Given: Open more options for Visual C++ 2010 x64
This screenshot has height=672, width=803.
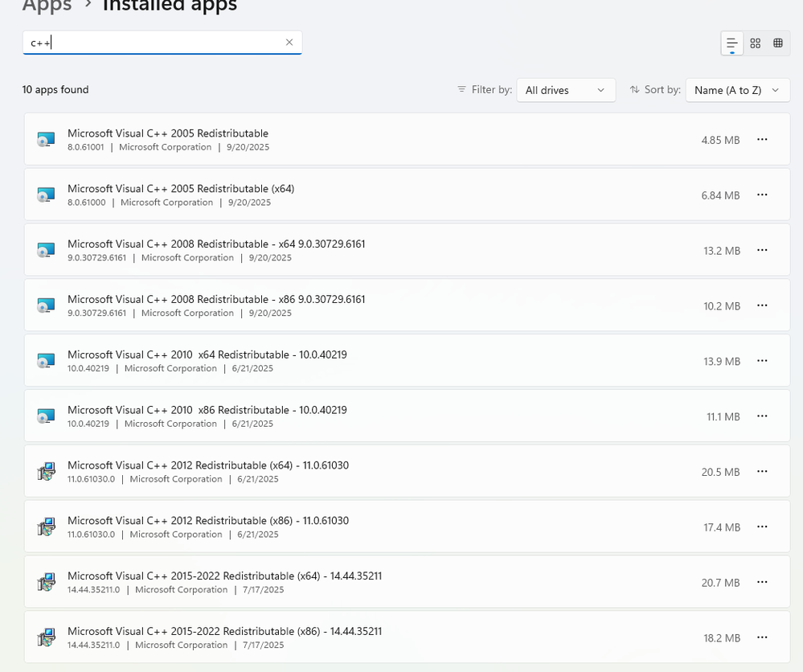Looking at the screenshot, I should (762, 361).
